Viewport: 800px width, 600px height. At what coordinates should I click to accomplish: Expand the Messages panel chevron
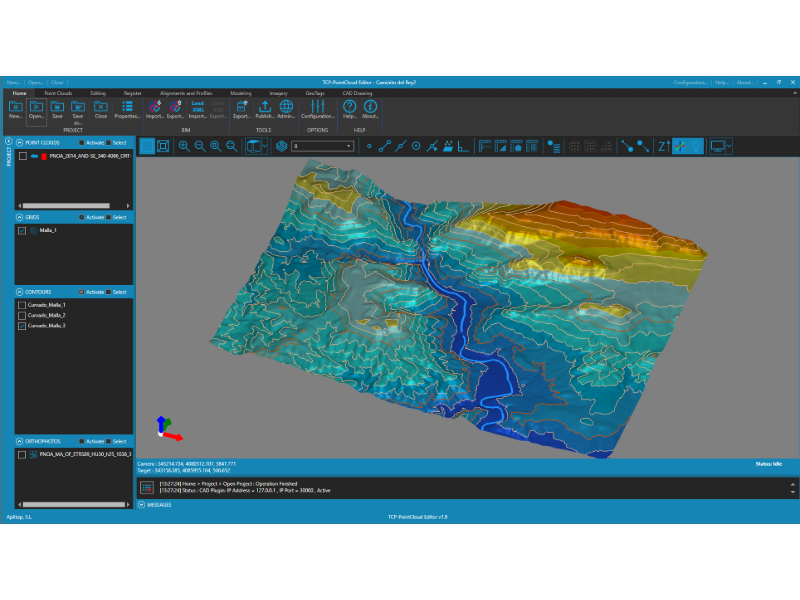click(x=142, y=505)
